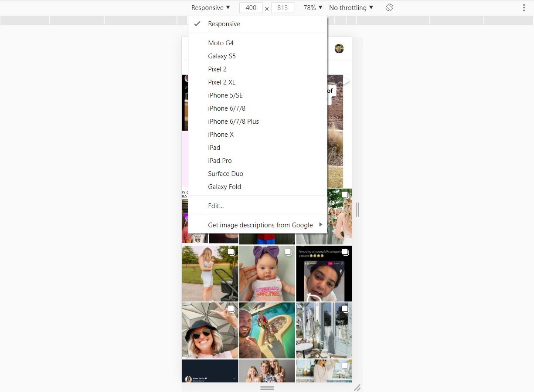
Task: Open the No throttling dropdown
Action: [351, 7]
